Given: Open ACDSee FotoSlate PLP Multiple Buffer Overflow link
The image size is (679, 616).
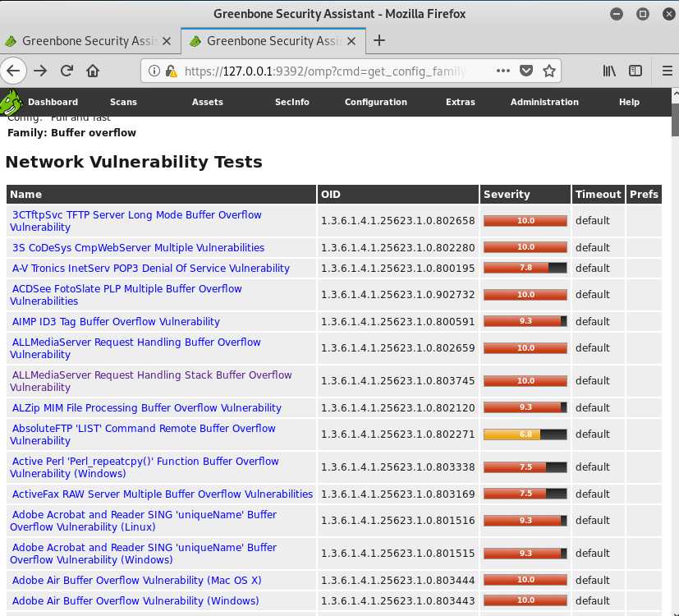Looking at the screenshot, I should (126, 295).
